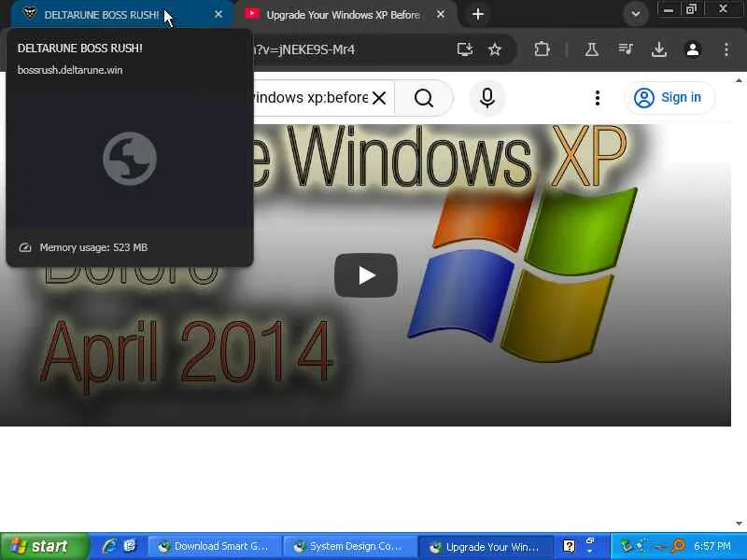Click the install app icon in address bar
The image size is (747, 560).
click(x=464, y=49)
